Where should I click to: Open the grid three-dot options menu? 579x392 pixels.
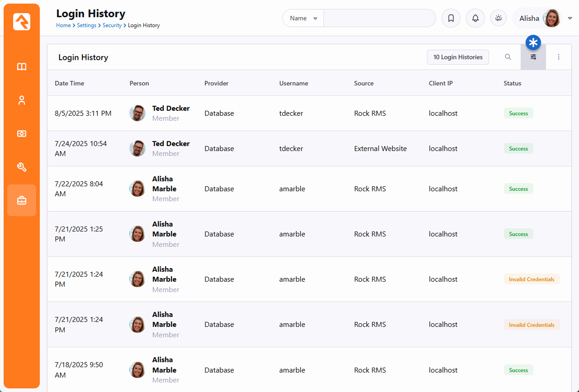(559, 57)
